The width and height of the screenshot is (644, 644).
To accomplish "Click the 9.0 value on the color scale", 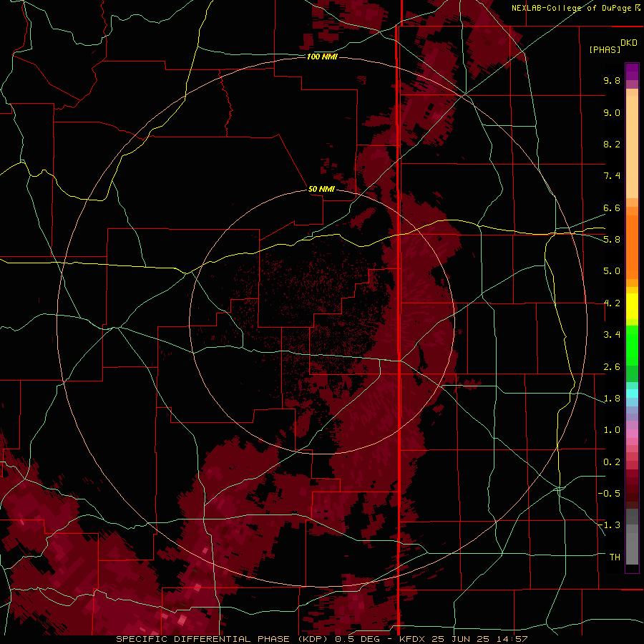I will pos(612,112).
